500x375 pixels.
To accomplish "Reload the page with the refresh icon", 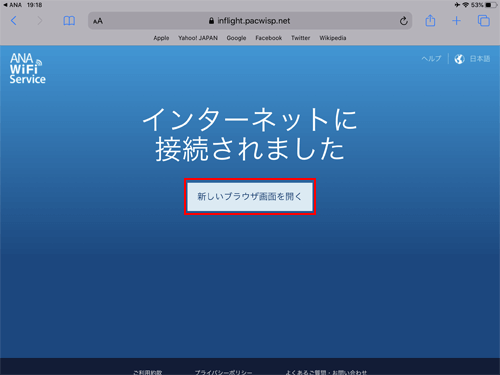I will [x=403, y=21].
